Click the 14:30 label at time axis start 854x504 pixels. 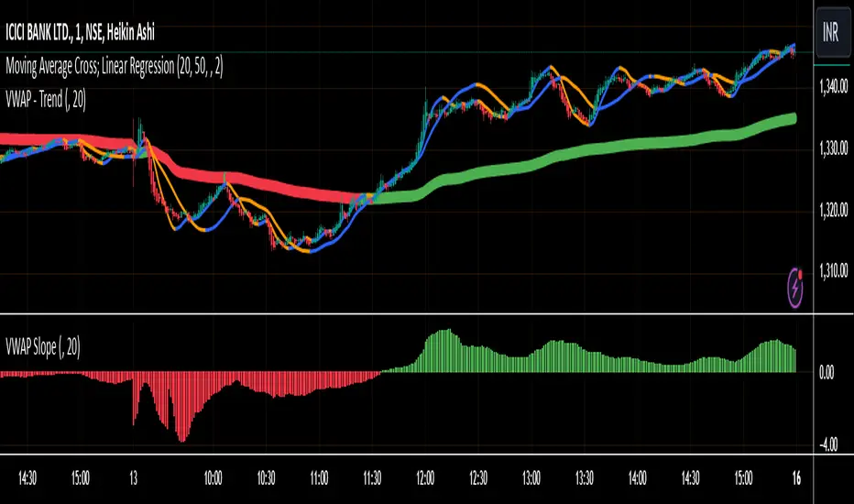[27, 478]
